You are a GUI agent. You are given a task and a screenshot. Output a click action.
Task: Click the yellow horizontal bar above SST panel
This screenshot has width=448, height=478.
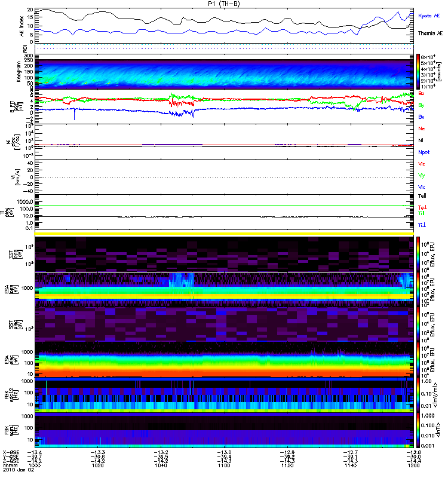tap(224, 234)
